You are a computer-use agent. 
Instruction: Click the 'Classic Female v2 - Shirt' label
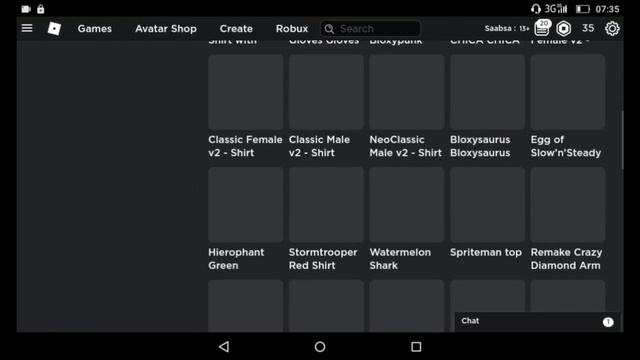pyautogui.click(x=245, y=146)
